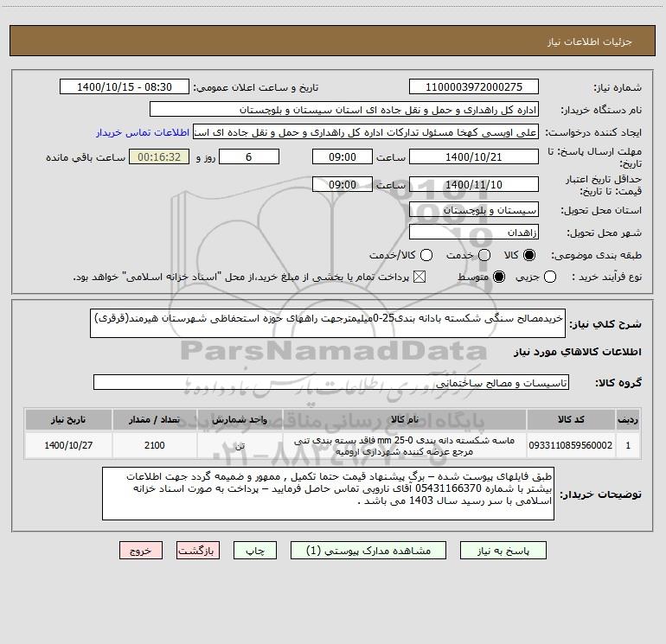666x644 pixels.
Task: Click the price validity hour 09:00 field
Action: click(343, 184)
